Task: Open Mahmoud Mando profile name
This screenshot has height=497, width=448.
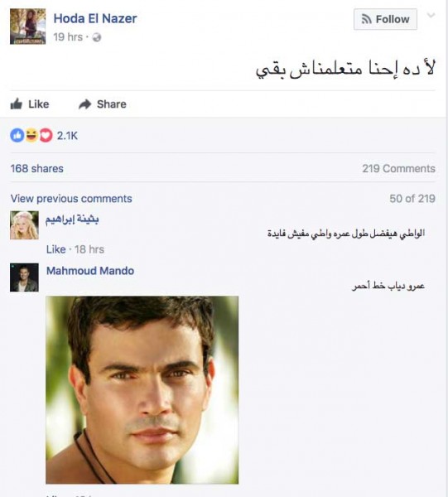Action: [90, 271]
